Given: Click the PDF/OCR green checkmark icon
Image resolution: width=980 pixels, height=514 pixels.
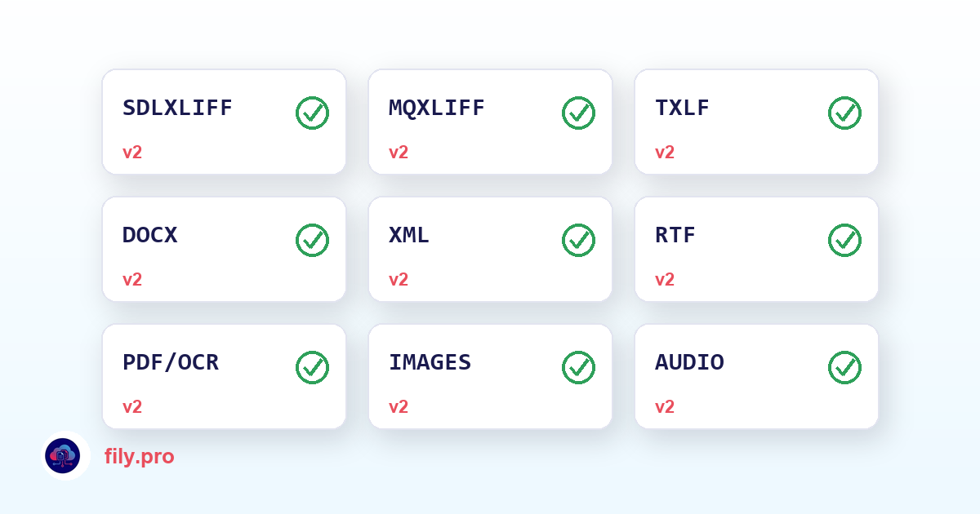Looking at the screenshot, I should (x=312, y=367).
